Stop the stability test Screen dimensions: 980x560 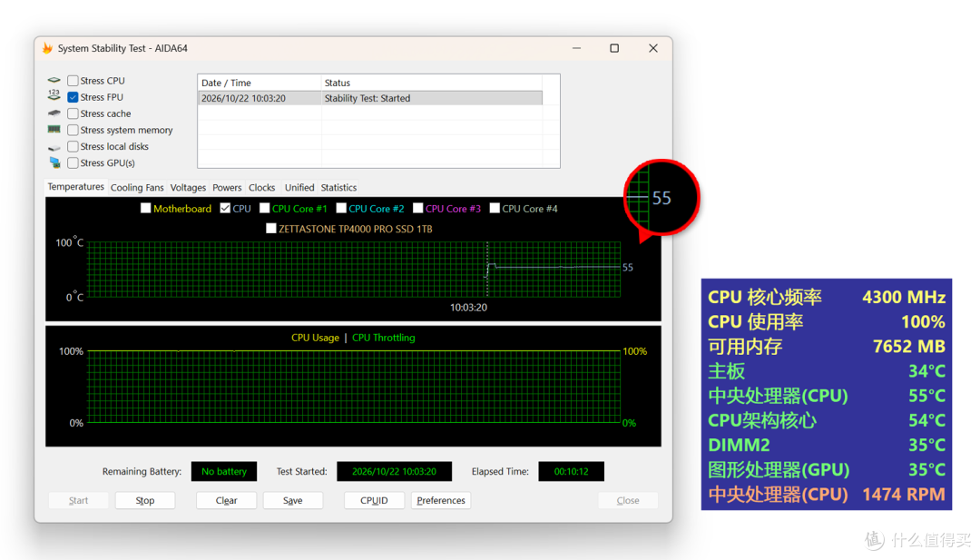tap(145, 501)
